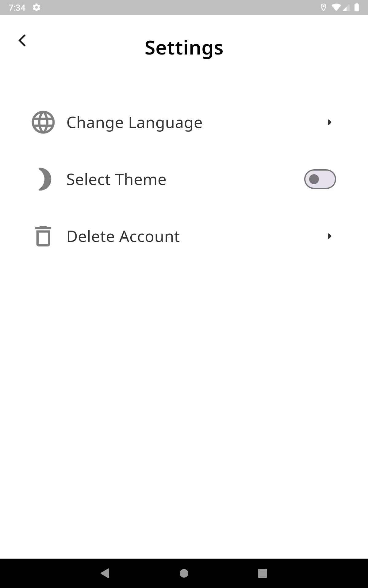Tap the battery icon in status bar
Viewport: 368px width, 588px height.
(357, 7)
